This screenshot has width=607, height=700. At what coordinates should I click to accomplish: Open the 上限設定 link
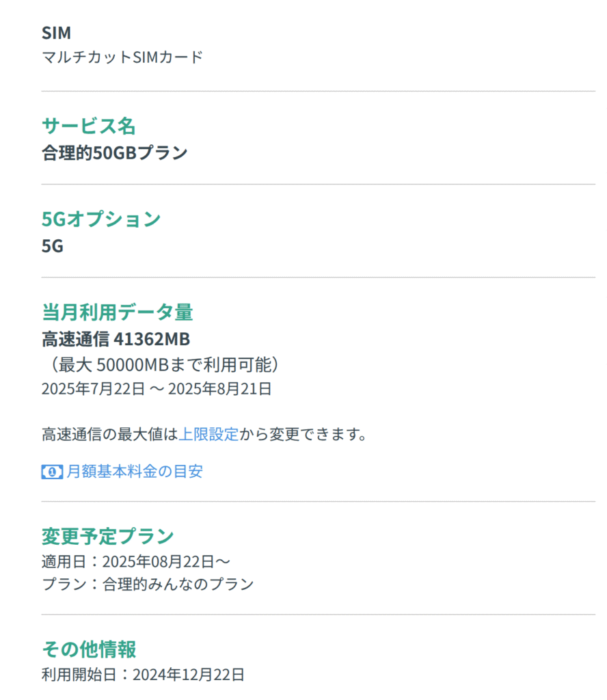(x=208, y=434)
